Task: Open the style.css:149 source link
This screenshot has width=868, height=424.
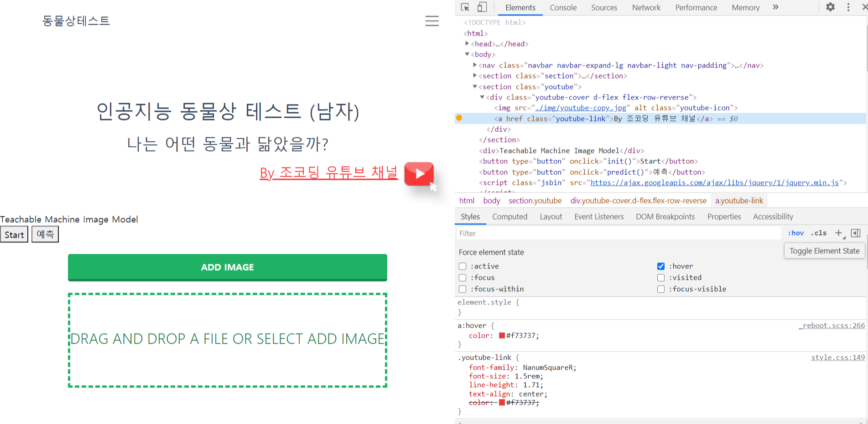Action: pyautogui.click(x=838, y=357)
